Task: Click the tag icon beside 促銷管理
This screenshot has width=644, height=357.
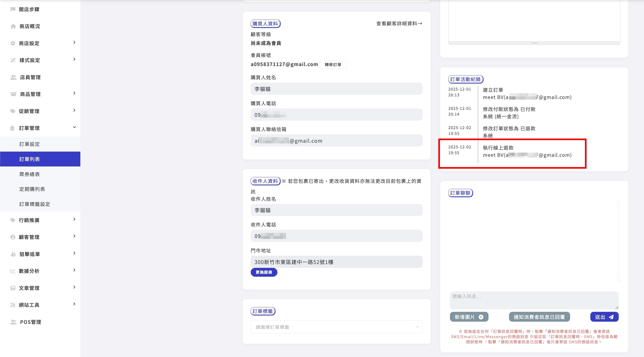Action: pyautogui.click(x=13, y=111)
